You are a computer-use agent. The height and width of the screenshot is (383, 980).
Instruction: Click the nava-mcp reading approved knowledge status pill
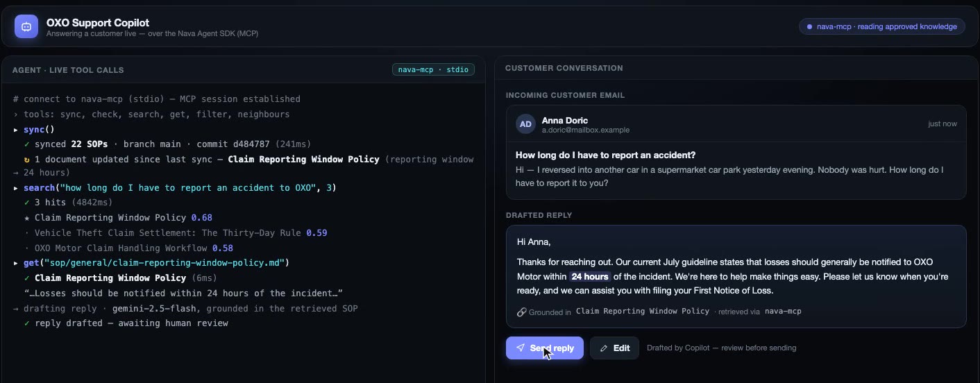[x=881, y=26]
